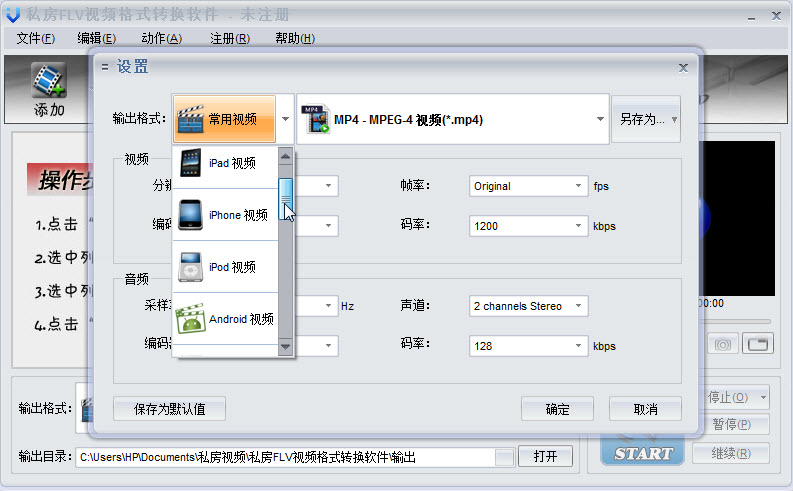Open the 编辑(E) menu
Screen dimensions: 793x491
[97, 38]
